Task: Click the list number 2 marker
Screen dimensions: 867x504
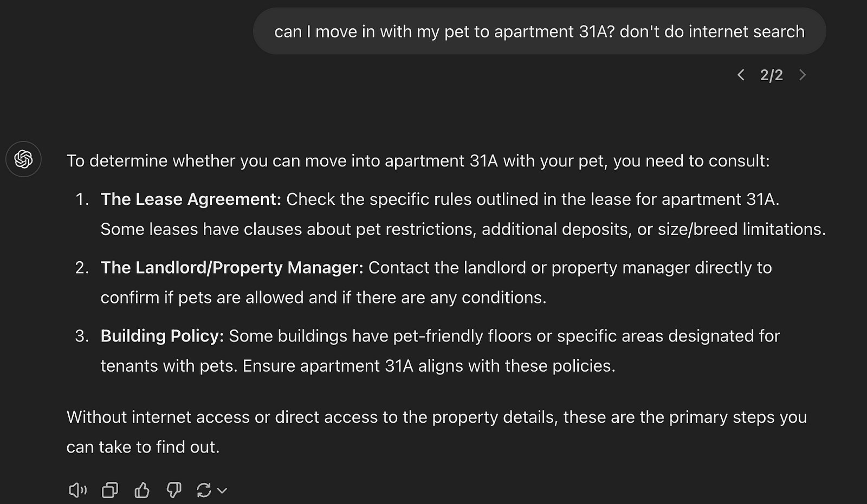Action: [x=82, y=268]
